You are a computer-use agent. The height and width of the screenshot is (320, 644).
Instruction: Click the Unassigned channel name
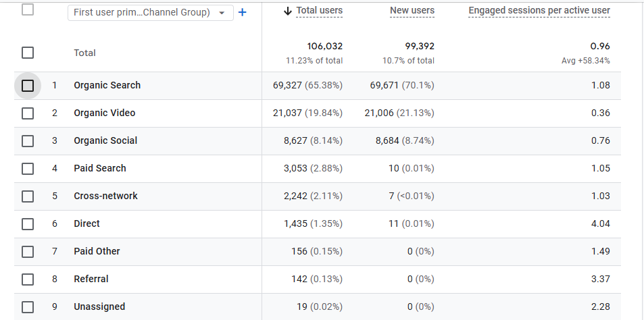point(99,306)
